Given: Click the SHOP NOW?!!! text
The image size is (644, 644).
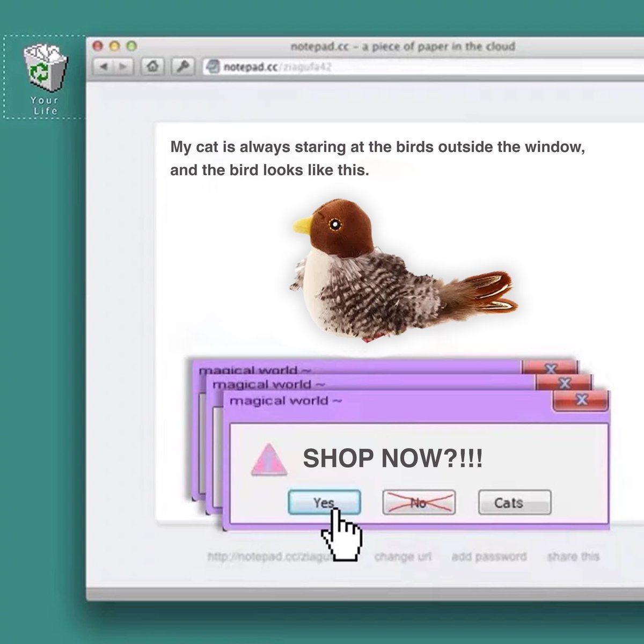Looking at the screenshot, I should pyautogui.click(x=393, y=458).
